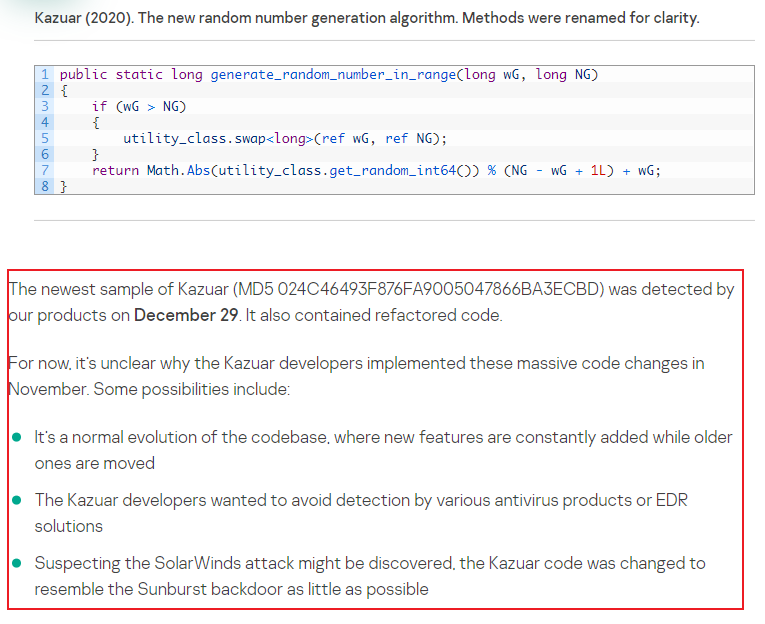Click line number 4 in code gutter

click(45, 122)
